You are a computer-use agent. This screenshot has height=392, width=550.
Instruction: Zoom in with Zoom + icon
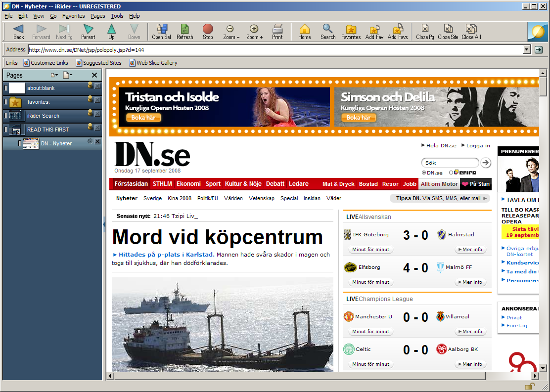pyautogui.click(x=254, y=29)
